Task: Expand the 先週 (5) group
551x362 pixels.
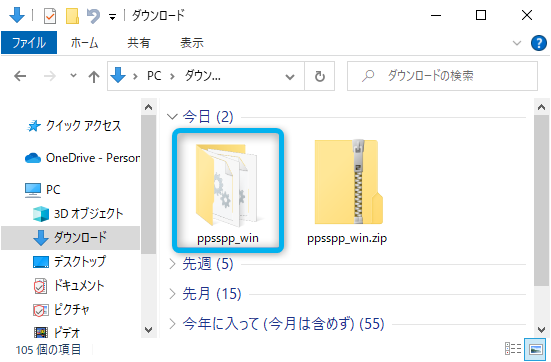Action: click(x=172, y=264)
